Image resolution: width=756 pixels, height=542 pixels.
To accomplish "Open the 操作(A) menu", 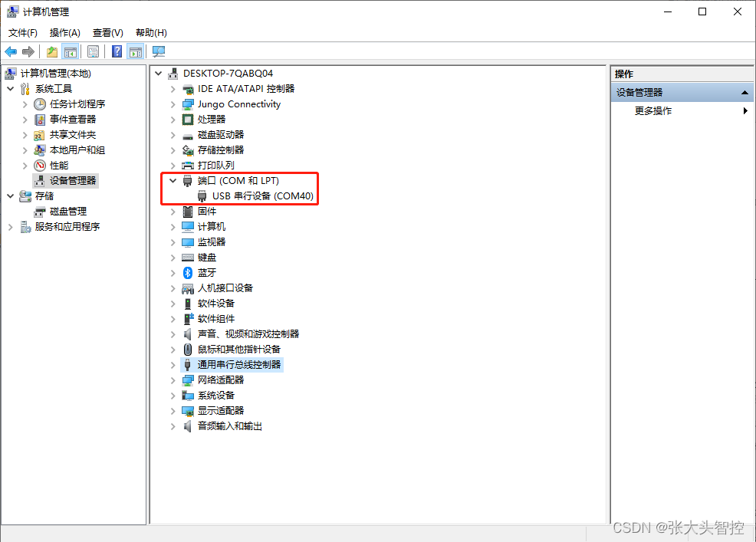I will [x=64, y=32].
